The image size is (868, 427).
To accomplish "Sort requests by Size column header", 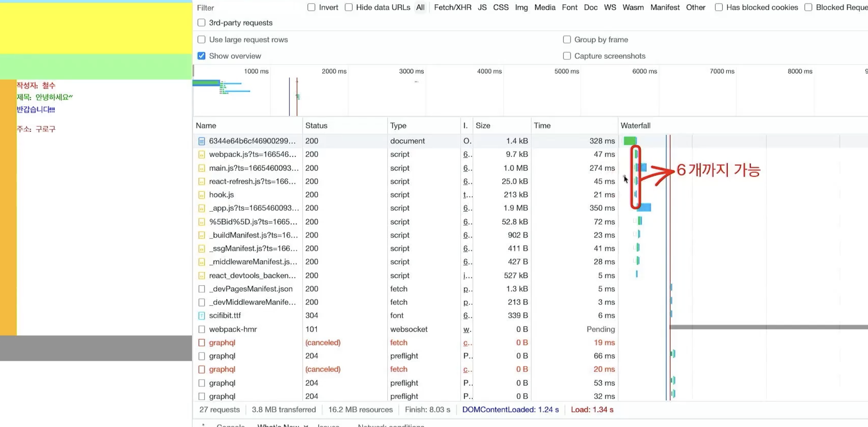I will (483, 125).
